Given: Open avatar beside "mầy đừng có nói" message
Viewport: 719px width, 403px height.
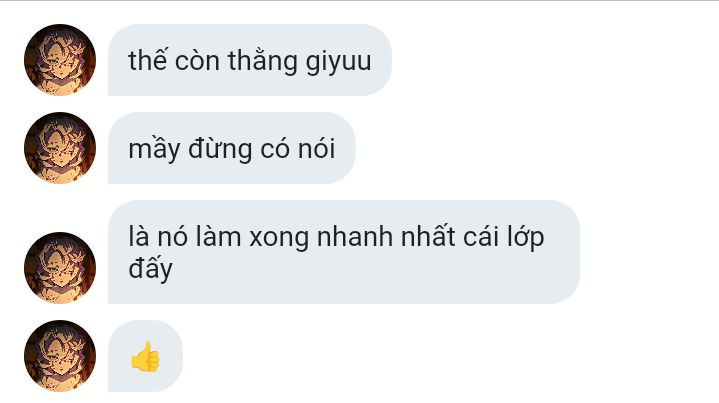Looking at the screenshot, I should [60, 148].
